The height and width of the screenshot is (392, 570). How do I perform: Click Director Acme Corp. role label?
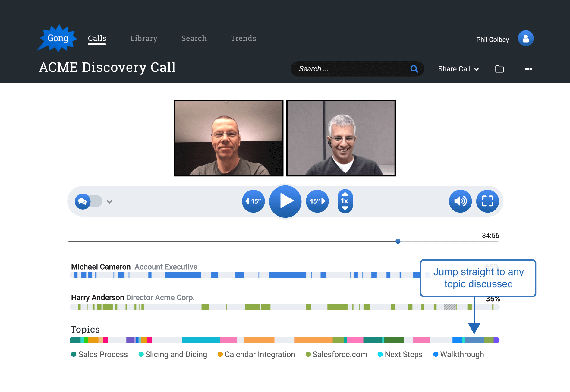(x=160, y=298)
